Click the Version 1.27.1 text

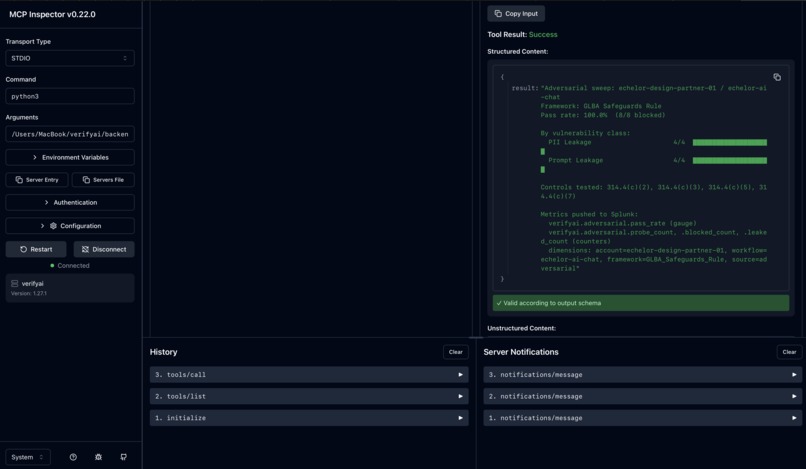pos(29,294)
